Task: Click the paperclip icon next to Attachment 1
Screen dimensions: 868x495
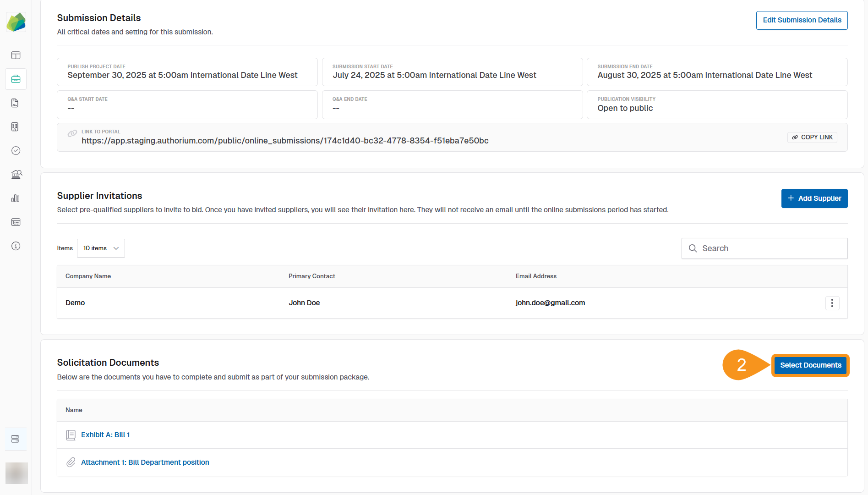Action: (x=71, y=462)
